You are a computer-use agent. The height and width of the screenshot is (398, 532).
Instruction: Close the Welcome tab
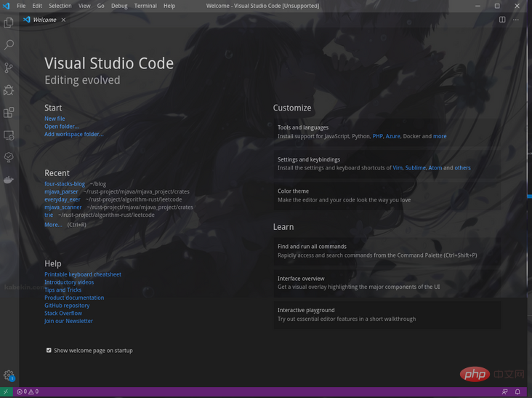click(63, 20)
